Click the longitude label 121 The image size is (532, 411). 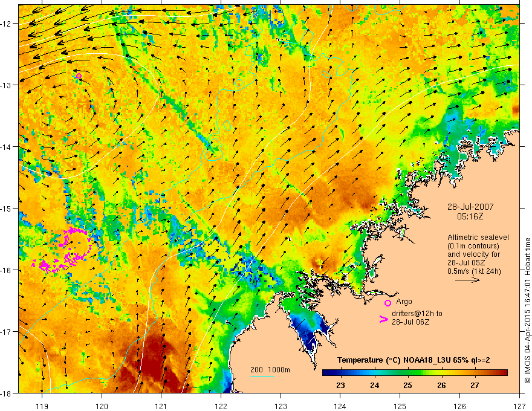[x=161, y=406]
